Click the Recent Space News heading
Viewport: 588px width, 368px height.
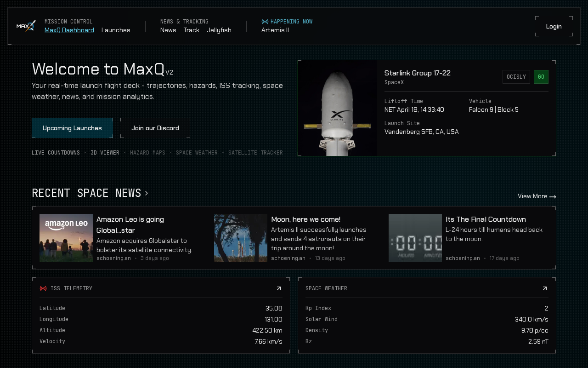pyautogui.click(x=86, y=193)
